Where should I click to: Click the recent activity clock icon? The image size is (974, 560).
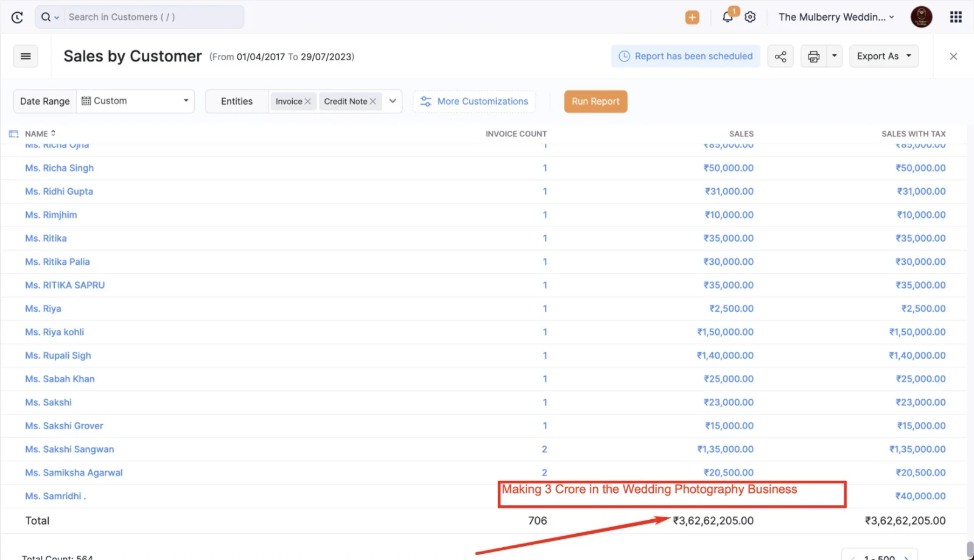point(17,17)
